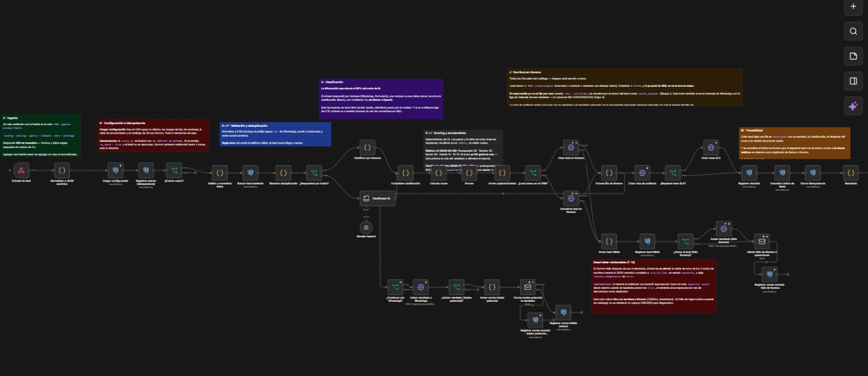Click the plus add-node button

(853, 7)
